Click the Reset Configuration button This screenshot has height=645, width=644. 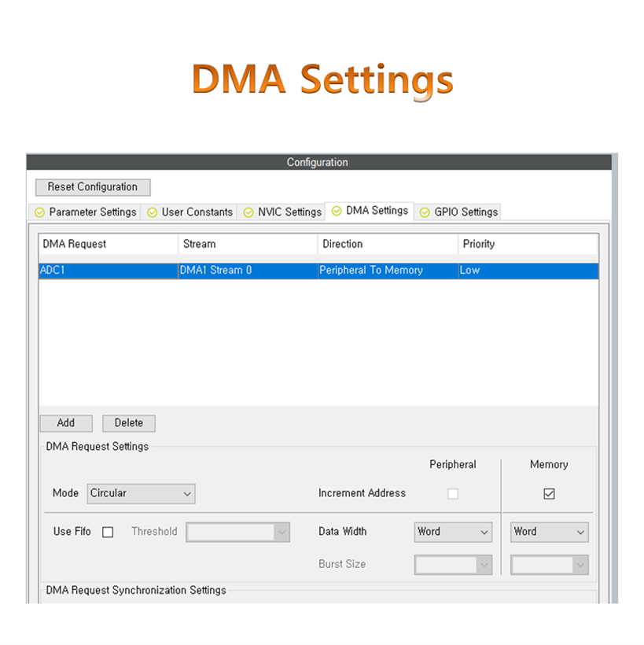pyautogui.click(x=93, y=187)
